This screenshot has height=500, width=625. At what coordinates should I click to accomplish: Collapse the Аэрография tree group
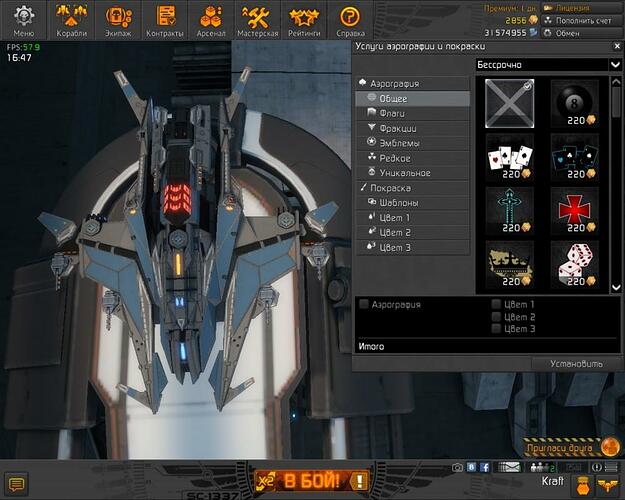[364, 84]
